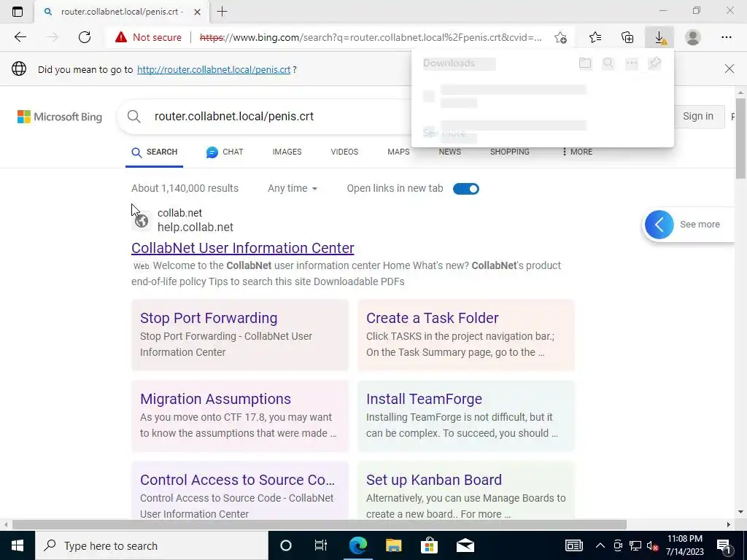Search downloads icon in Downloads panel
This screenshot has height=560, width=747.
coord(608,63)
